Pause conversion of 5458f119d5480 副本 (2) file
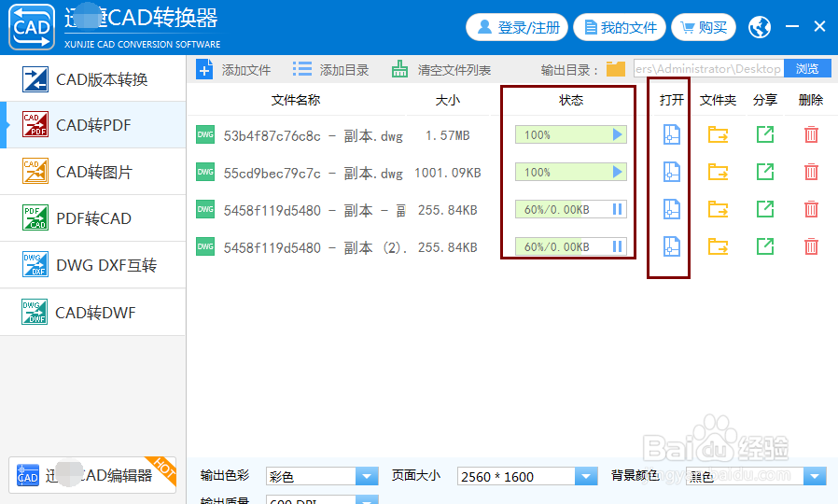The image size is (838, 504). (617, 247)
